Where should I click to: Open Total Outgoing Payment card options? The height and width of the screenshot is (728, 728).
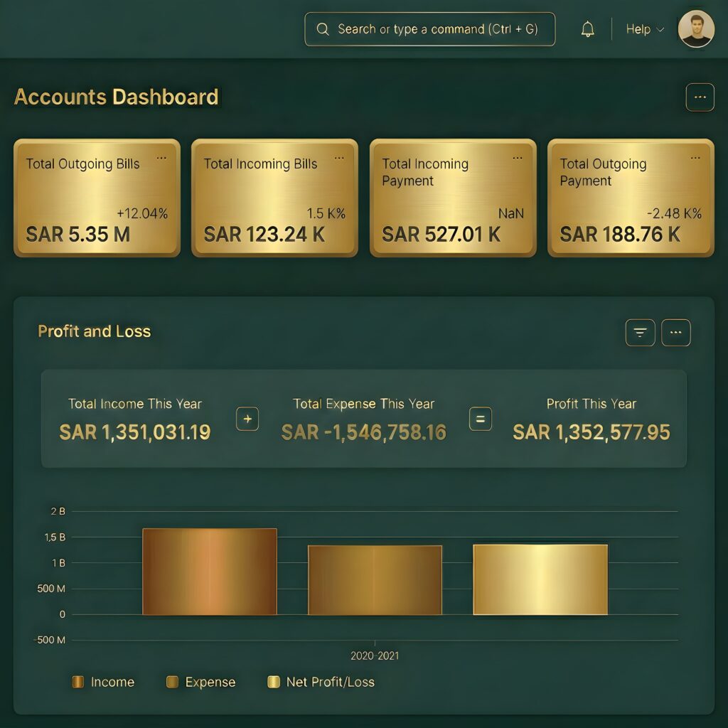[x=695, y=158]
